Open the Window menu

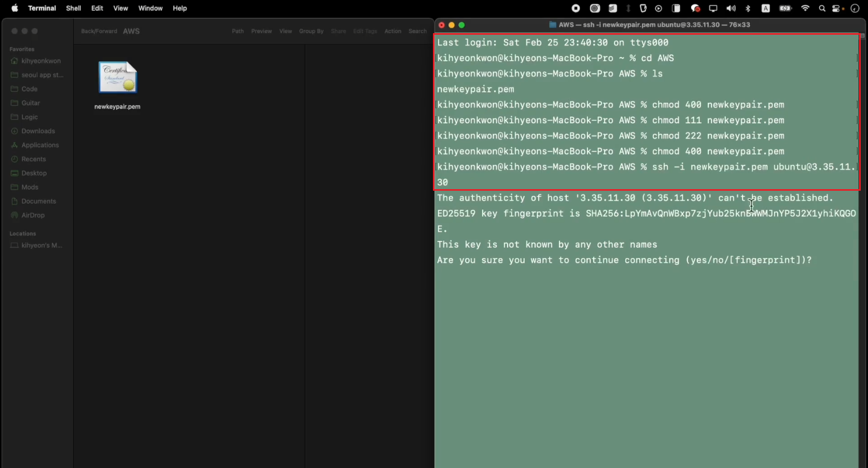click(150, 8)
